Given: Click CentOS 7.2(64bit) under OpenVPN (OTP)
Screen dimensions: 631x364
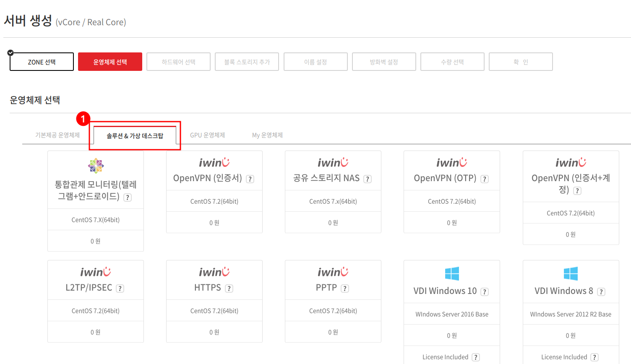Looking at the screenshot, I should tap(452, 201).
